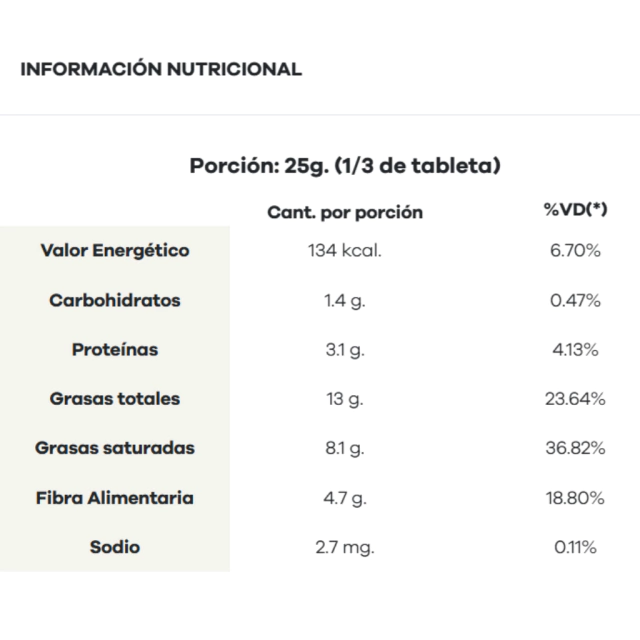Click the INFORMACIÓN NUTRICIONAL heading
The width and height of the screenshot is (640, 640).
pyautogui.click(x=161, y=69)
